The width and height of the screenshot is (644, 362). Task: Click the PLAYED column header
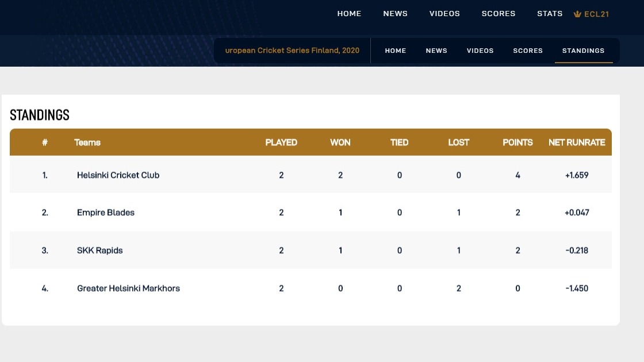tap(281, 143)
